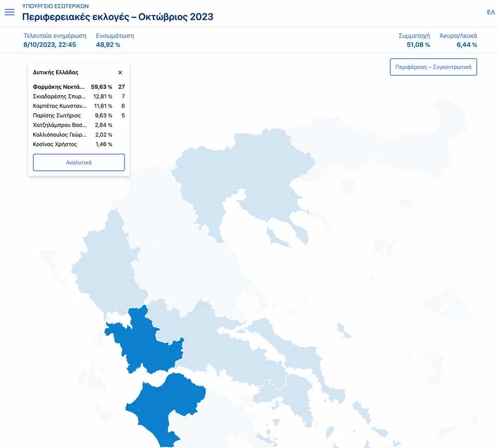Click the Άκυρα/Λευκά 6,44 % statistic
This screenshot has height=448, width=498.
(x=458, y=40)
